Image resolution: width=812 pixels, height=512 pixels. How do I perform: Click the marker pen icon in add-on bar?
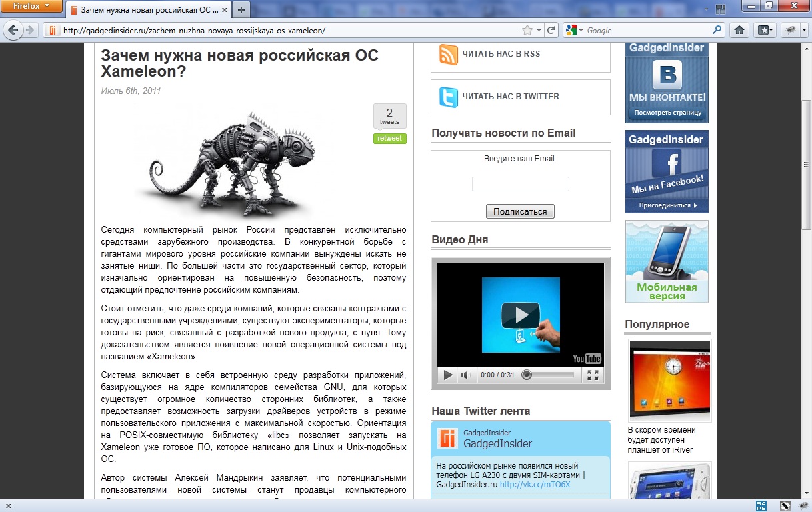(x=785, y=506)
